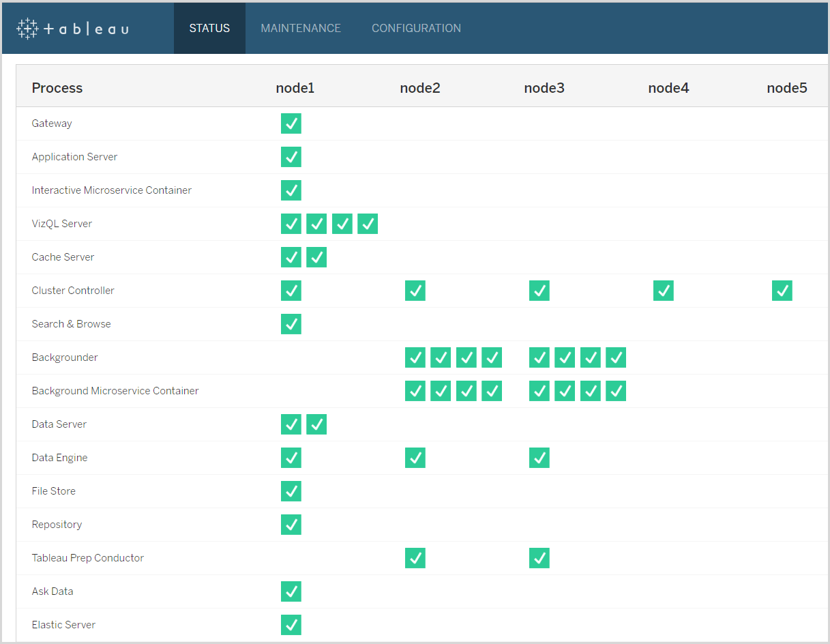Viewport: 830px width, 644px height.
Task: Select the STATUS tab
Action: point(209,28)
